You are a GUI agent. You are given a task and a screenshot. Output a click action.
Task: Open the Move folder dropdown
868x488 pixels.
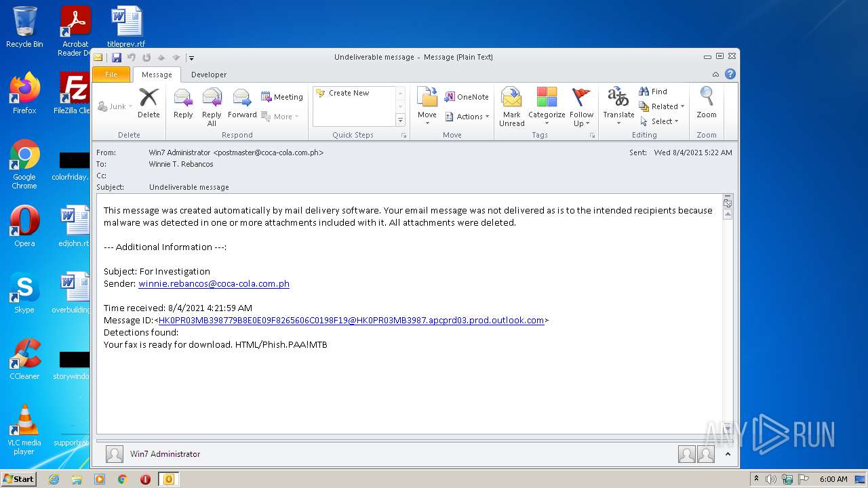click(427, 107)
